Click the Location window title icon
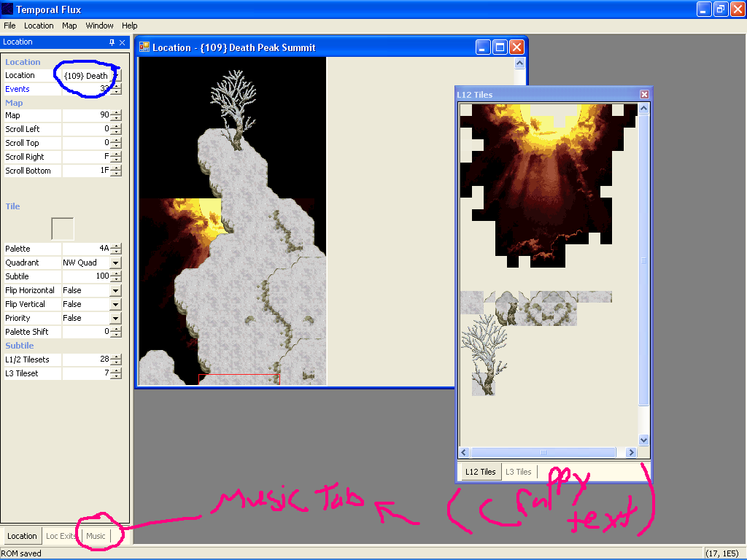This screenshot has height=560, width=747. pyautogui.click(x=144, y=47)
